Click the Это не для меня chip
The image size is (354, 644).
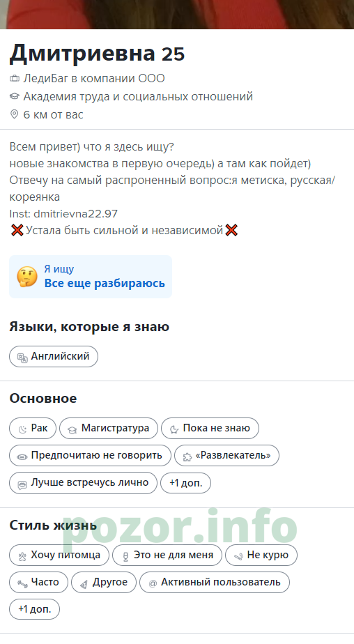(167, 555)
